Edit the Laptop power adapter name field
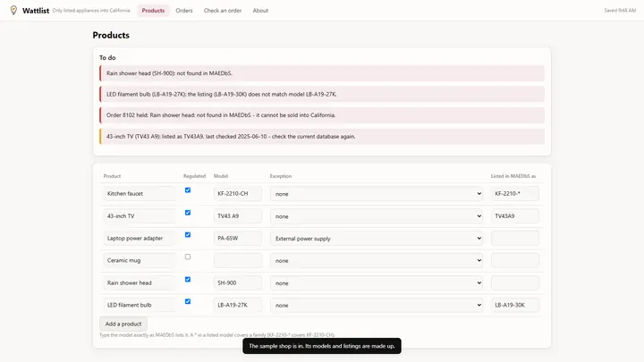 [x=140, y=239]
